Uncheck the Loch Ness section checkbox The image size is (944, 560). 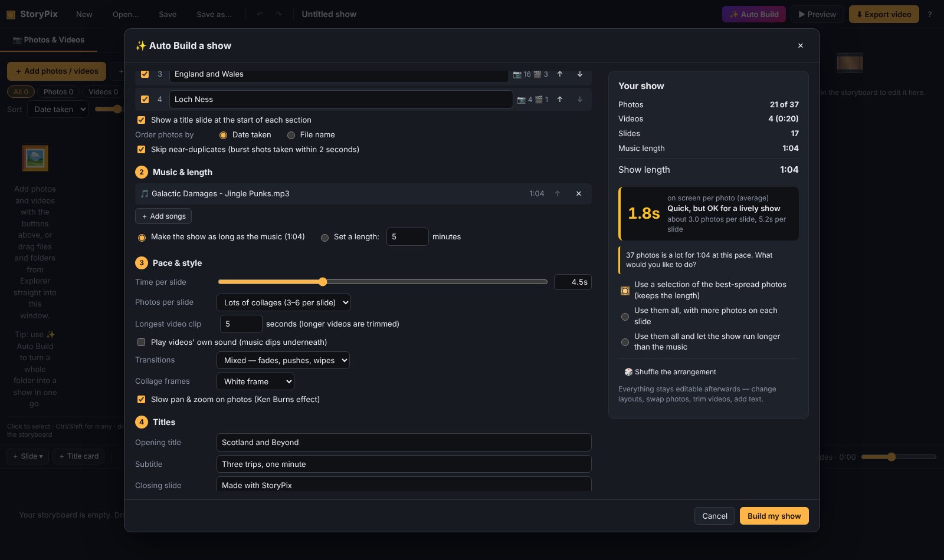tap(145, 100)
